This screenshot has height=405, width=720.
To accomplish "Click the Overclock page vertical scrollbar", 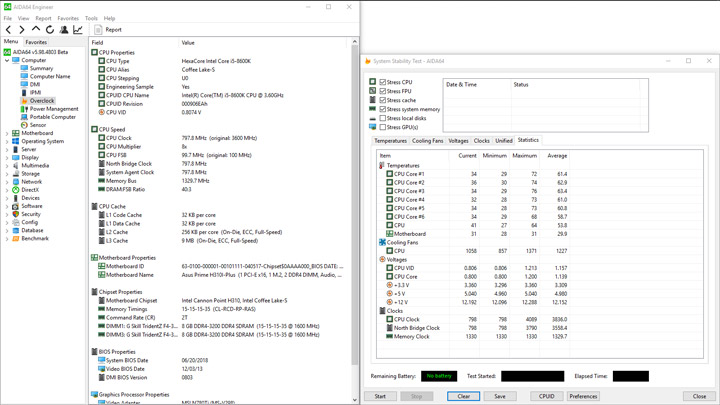I will tap(354, 204).
